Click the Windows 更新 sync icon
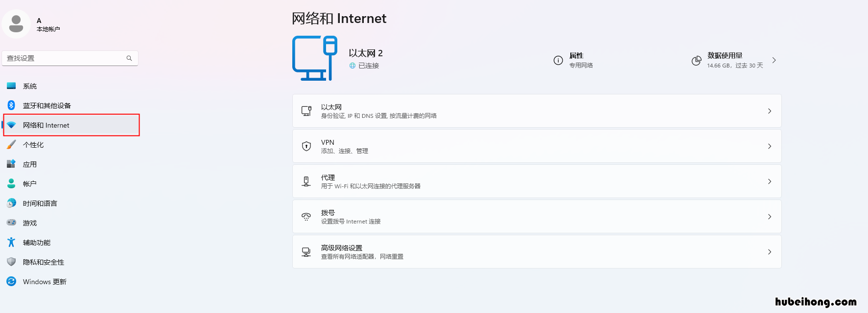This screenshot has height=313, width=868. click(x=11, y=281)
